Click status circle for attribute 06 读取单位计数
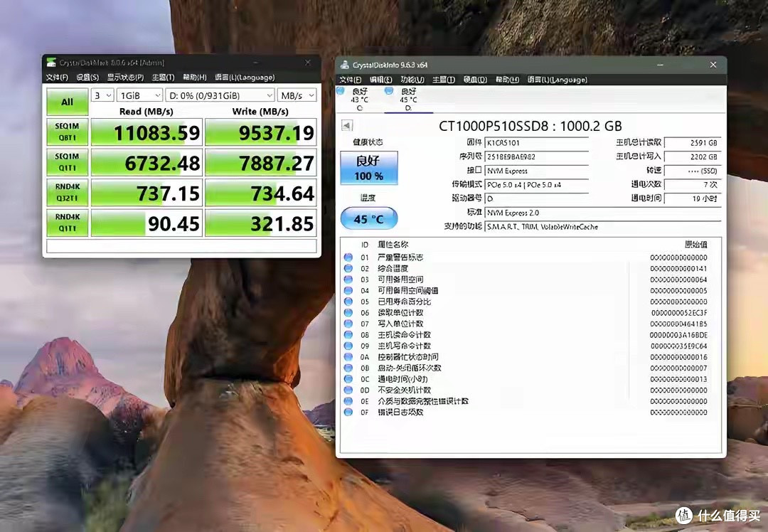 348,312
